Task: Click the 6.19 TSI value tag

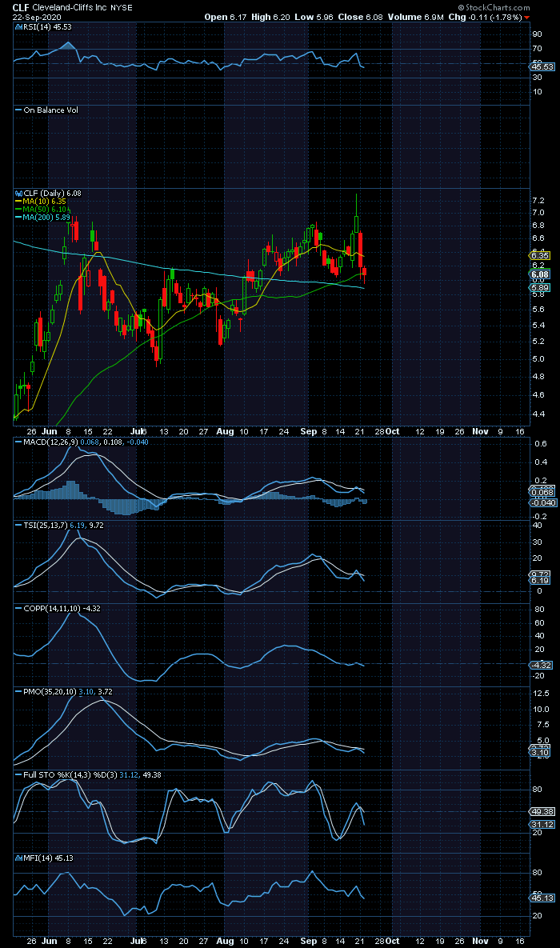Action: pos(541,581)
